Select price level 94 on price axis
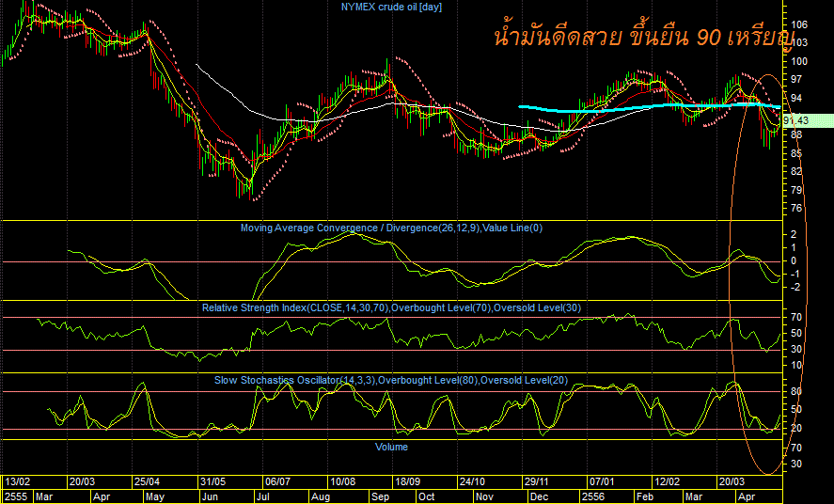This screenshot has height=504, width=834. 796,99
